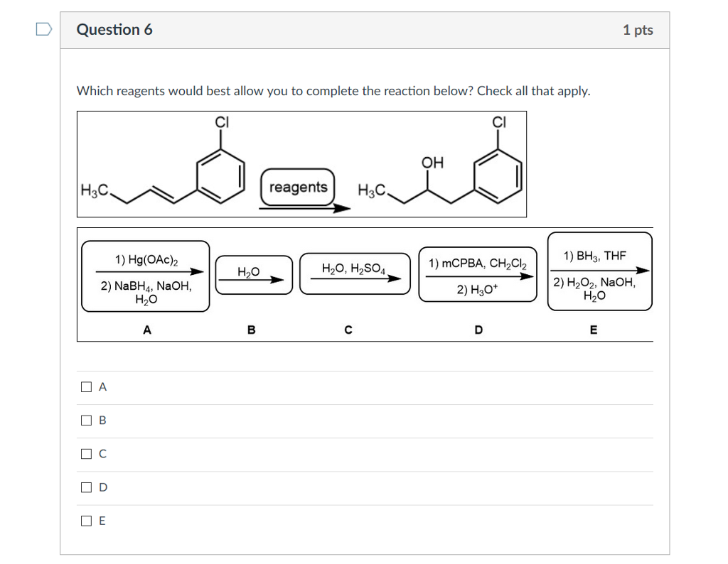Select the mCPBA, CH2Cl2 reagent box
Image resolution: width=728 pixels, height=564 pixels.
coord(478,273)
